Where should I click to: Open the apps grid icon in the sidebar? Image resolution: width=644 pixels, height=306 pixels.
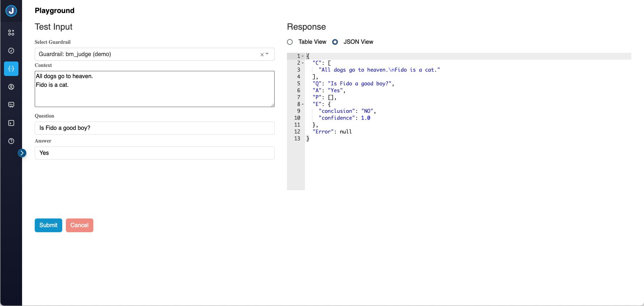pyautogui.click(x=11, y=33)
